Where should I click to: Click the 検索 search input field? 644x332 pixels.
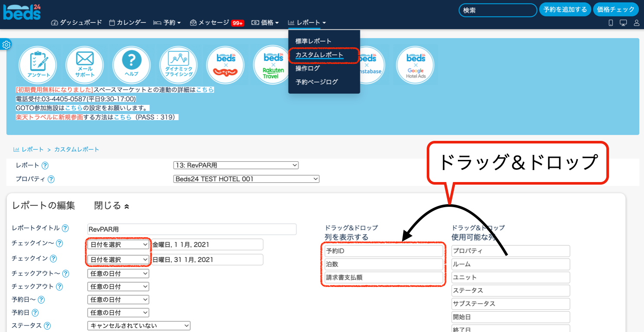[x=498, y=10]
